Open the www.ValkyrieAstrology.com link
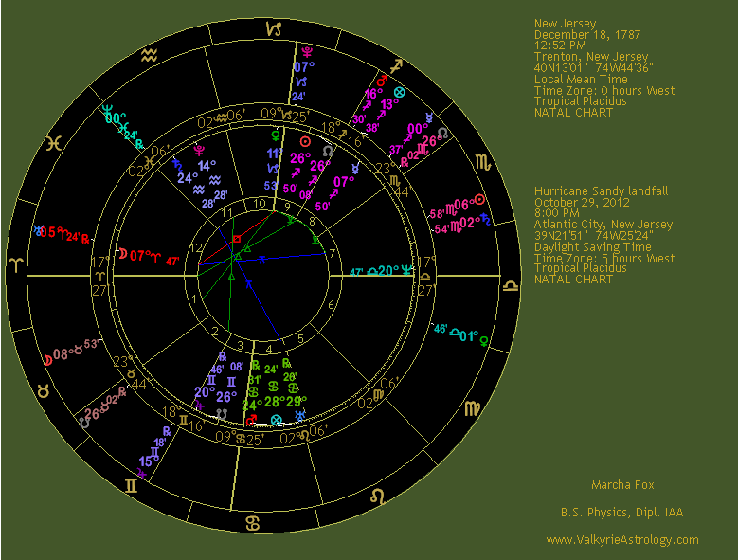 pos(621,539)
